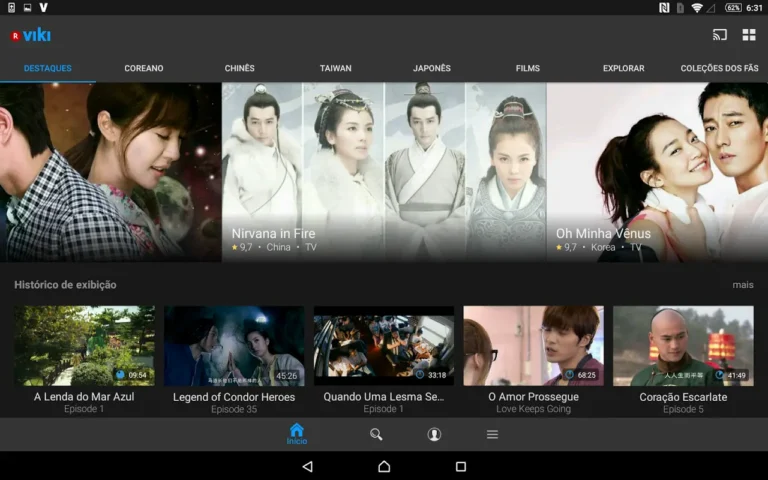The image size is (768, 480).
Task: Click the 45:26 duration badge
Action: click(x=287, y=376)
